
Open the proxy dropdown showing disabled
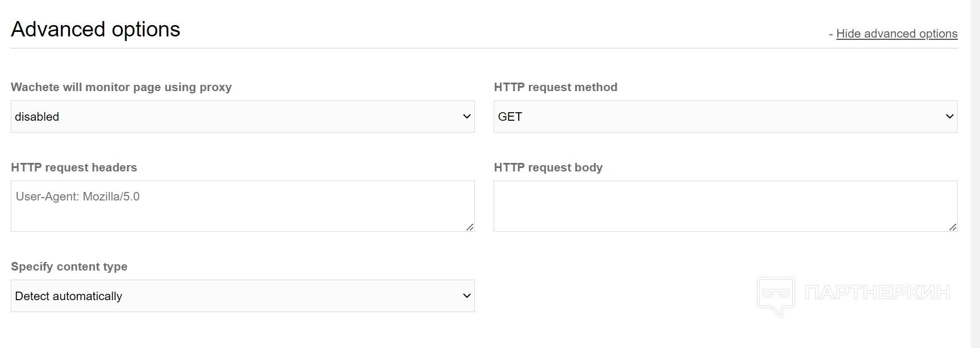pyautogui.click(x=242, y=117)
